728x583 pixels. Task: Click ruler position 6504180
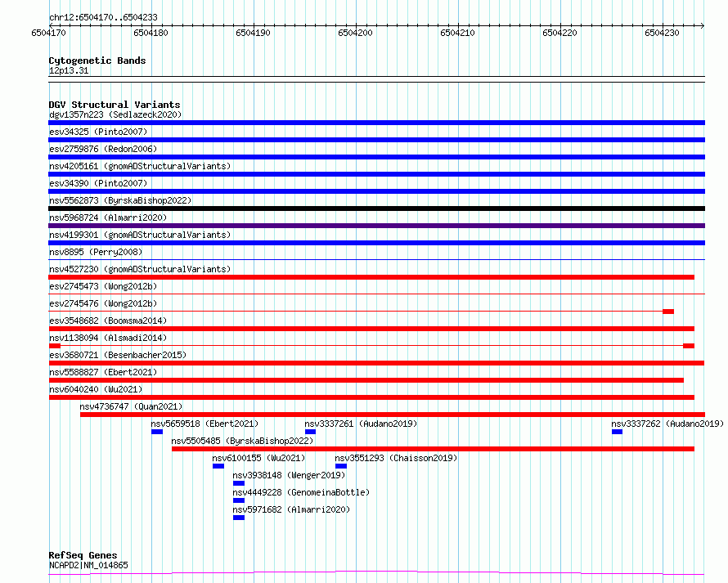pyautogui.click(x=151, y=33)
